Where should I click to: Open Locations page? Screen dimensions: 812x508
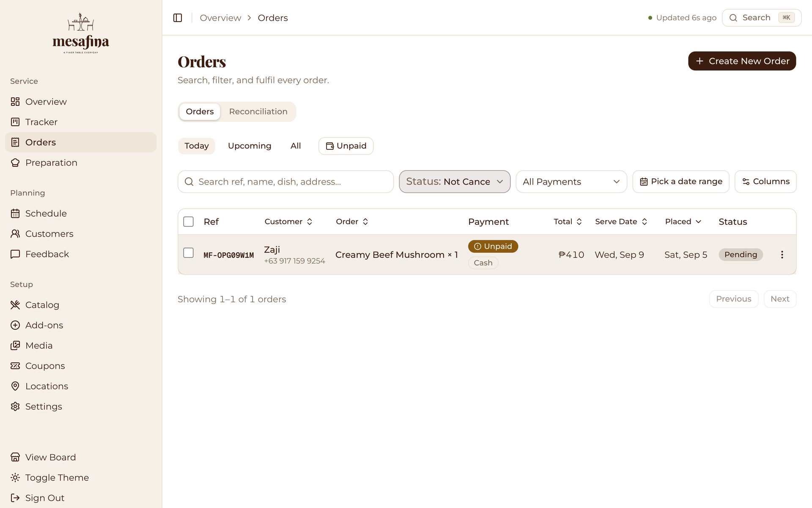click(x=81, y=386)
